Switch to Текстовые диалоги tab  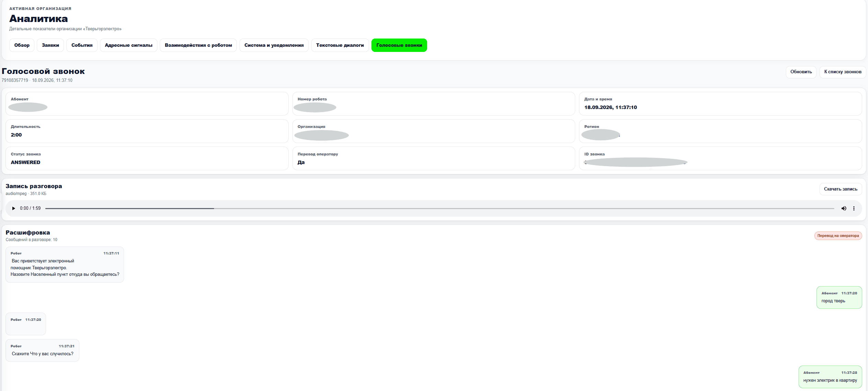(x=340, y=45)
